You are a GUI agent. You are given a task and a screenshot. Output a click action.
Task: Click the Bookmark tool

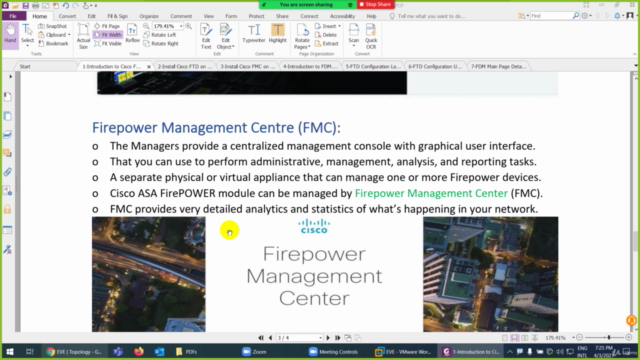[53, 43]
